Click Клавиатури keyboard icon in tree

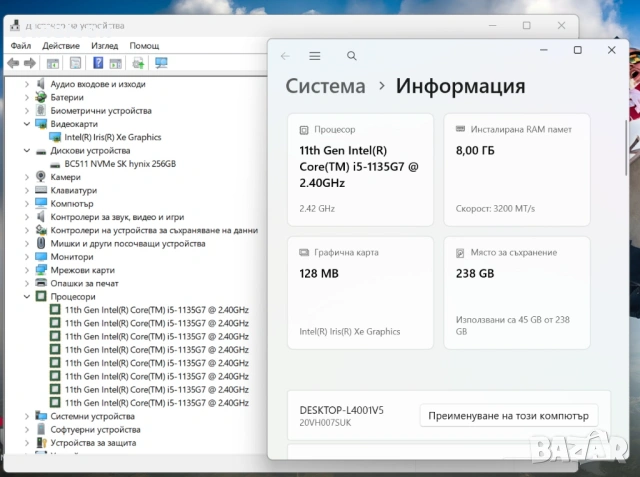(41, 190)
